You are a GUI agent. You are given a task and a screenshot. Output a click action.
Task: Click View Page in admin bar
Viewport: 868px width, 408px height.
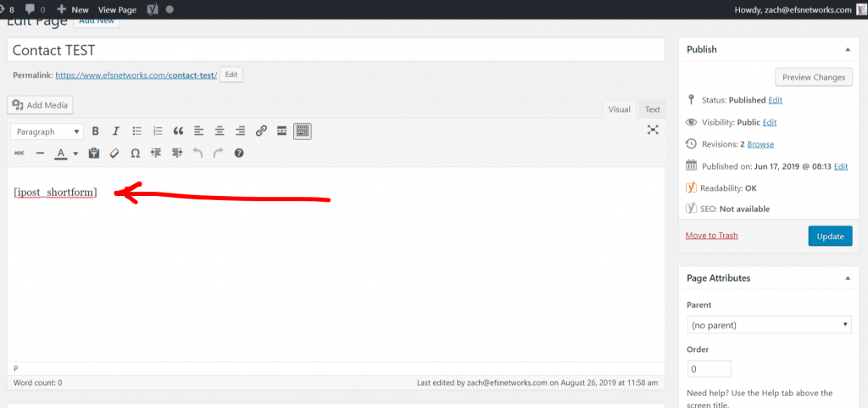117,9
